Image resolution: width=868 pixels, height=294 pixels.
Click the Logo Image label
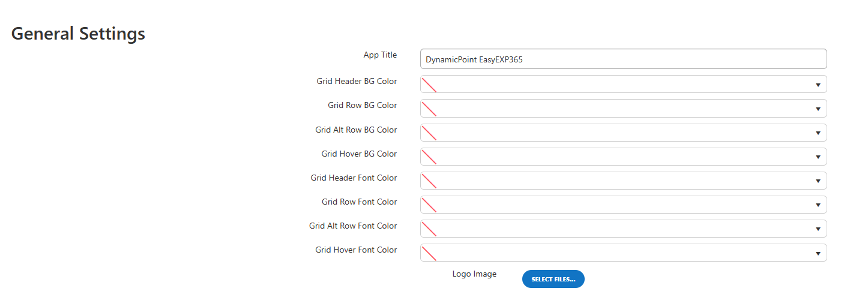pos(474,274)
